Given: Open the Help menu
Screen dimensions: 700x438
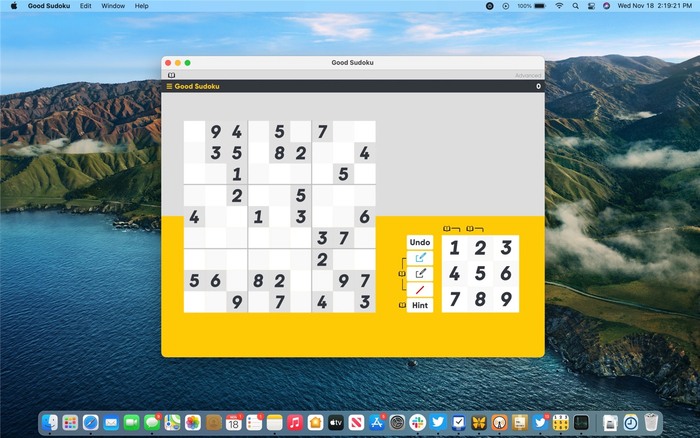Looking at the screenshot, I should pos(142,6).
